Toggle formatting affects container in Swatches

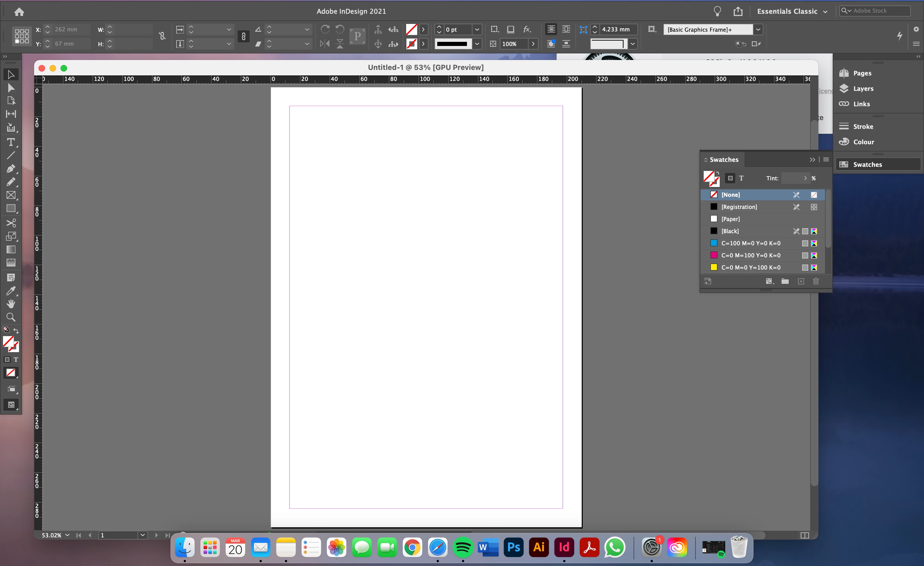click(730, 178)
